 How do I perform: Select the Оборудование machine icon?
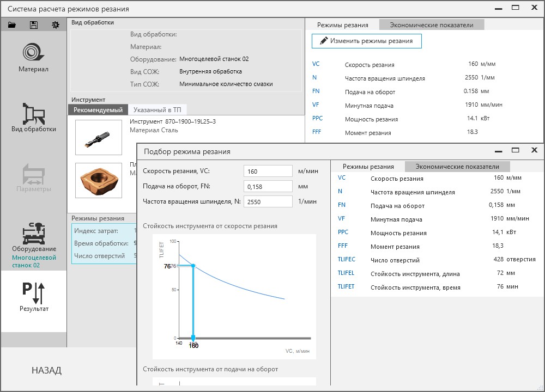coord(34,234)
